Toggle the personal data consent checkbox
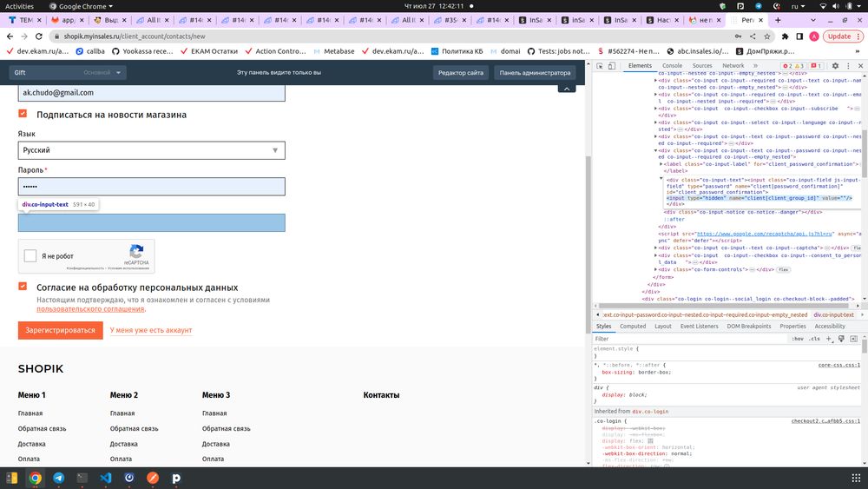 [23, 287]
